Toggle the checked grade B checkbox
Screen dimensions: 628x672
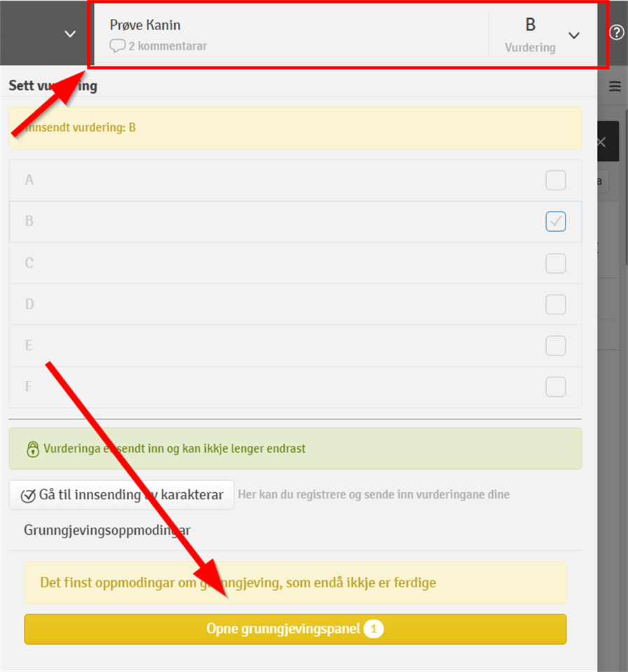click(x=556, y=222)
